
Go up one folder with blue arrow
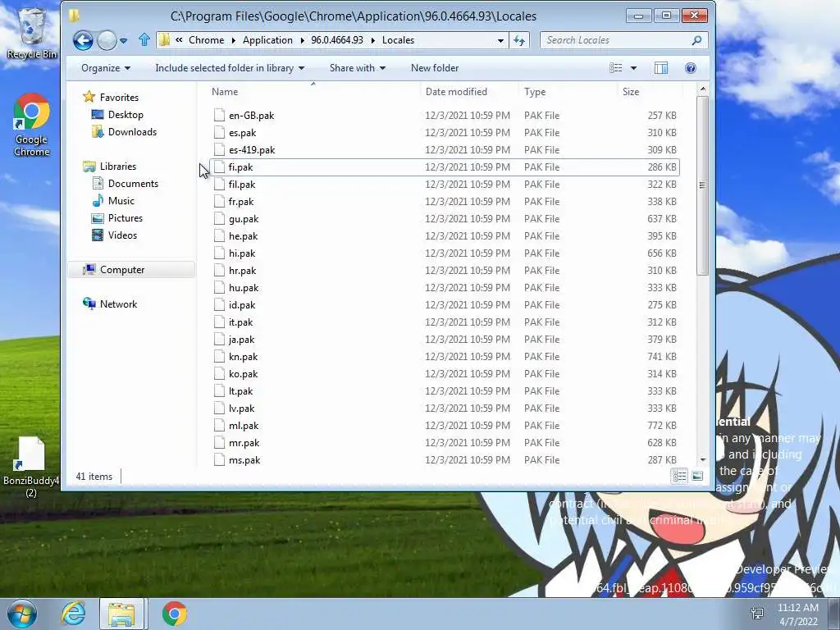click(x=144, y=39)
